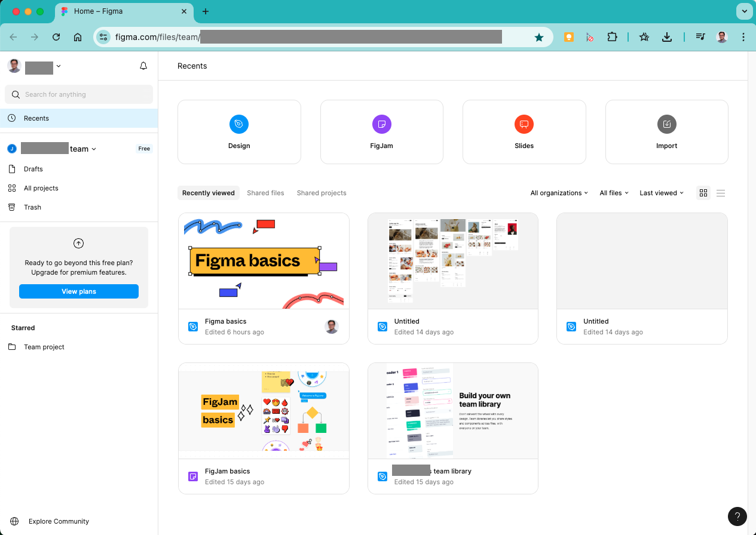The image size is (756, 535).
Task: Open the media control icon in toolbar
Action: point(701,37)
